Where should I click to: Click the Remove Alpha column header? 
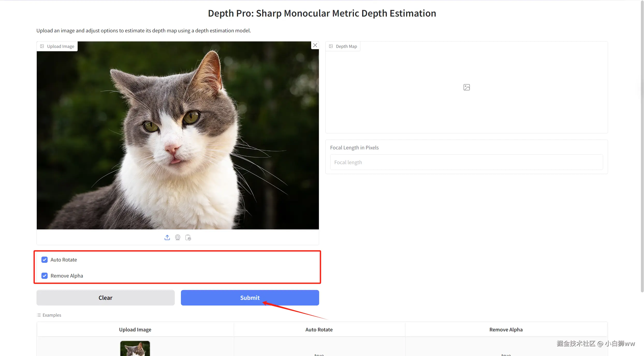506,330
